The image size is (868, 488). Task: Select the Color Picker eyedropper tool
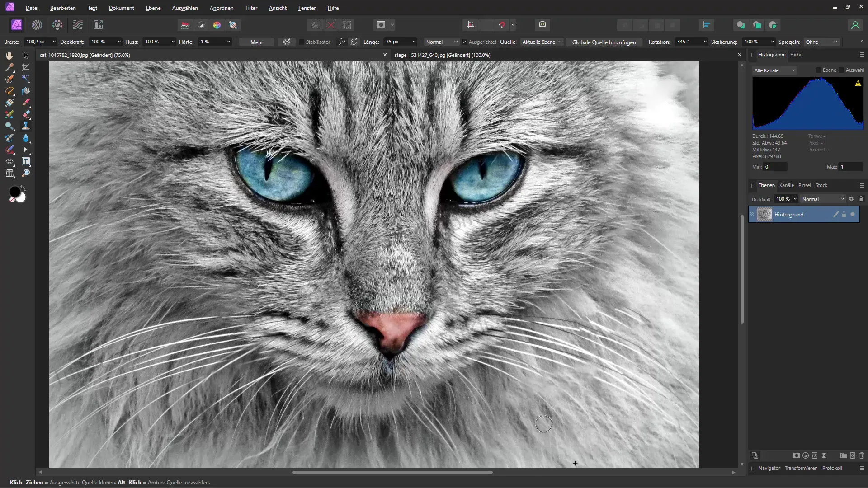(x=9, y=67)
